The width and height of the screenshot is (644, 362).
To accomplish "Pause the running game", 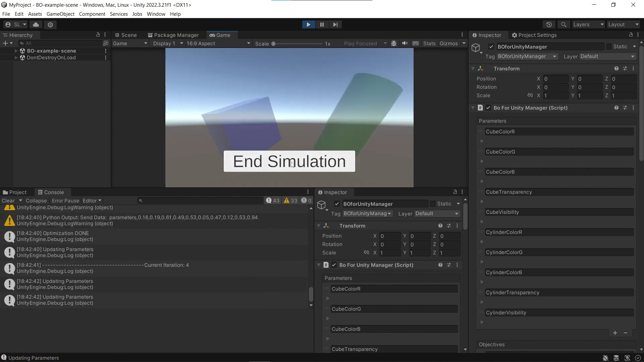I will [x=322, y=24].
